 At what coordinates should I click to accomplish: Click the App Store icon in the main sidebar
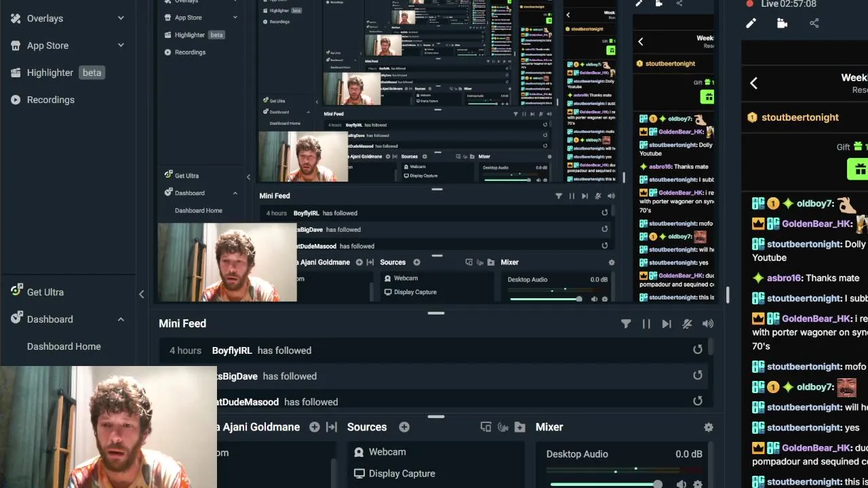click(16, 45)
